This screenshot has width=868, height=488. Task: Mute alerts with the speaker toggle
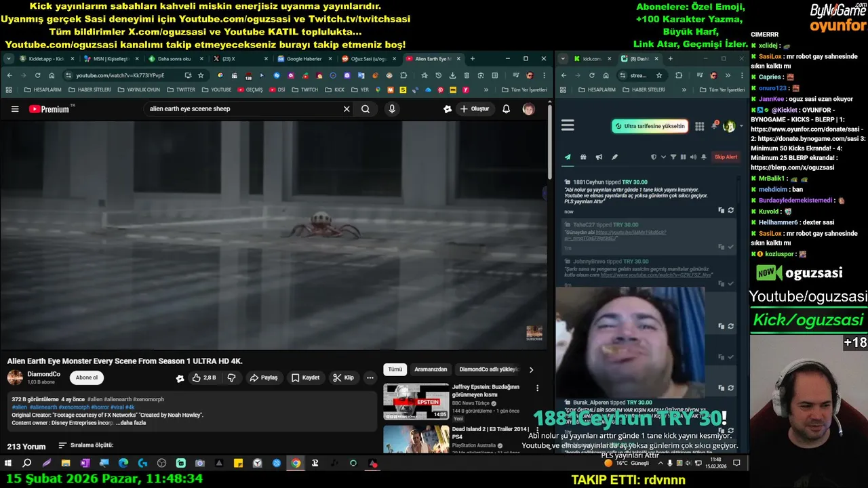click(x=693, y=157)
